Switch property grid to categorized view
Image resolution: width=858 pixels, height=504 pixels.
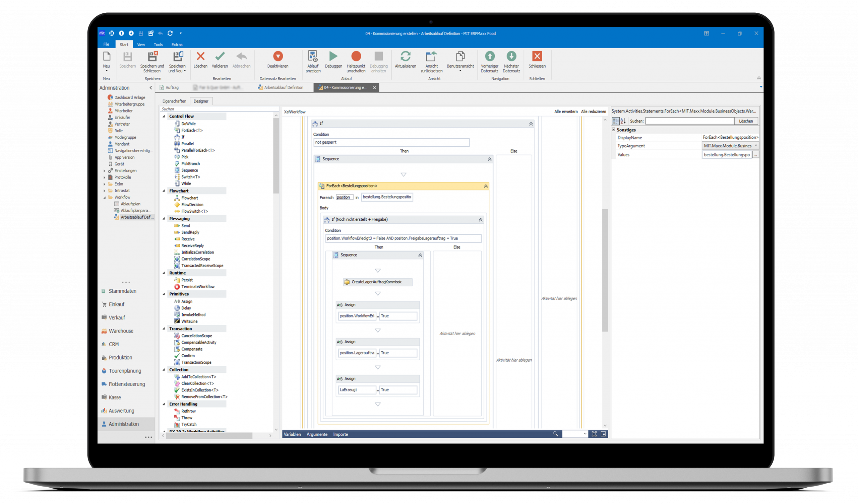616,121
